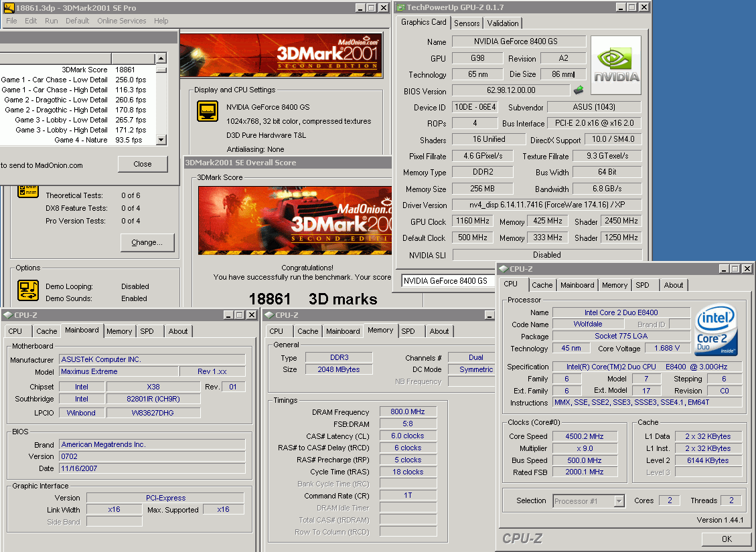
Task: Click the 3DMark2001 Second Edition banner
Action: (281, 56)
